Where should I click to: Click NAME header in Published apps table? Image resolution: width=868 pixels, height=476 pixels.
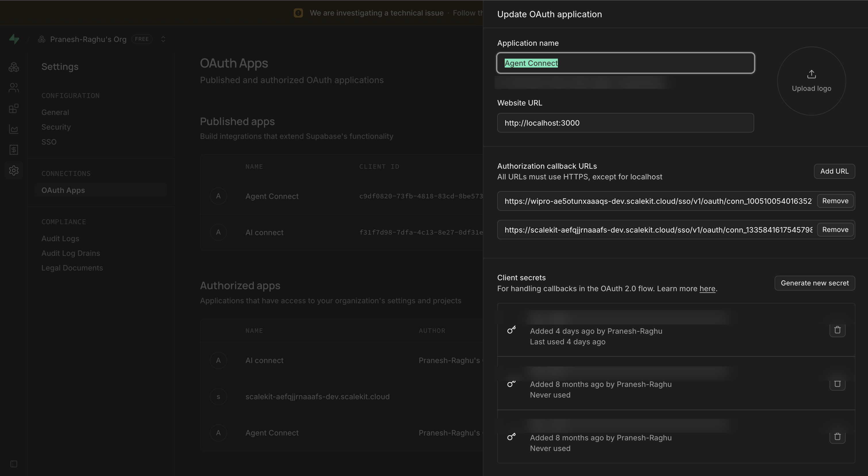[254, 166]
